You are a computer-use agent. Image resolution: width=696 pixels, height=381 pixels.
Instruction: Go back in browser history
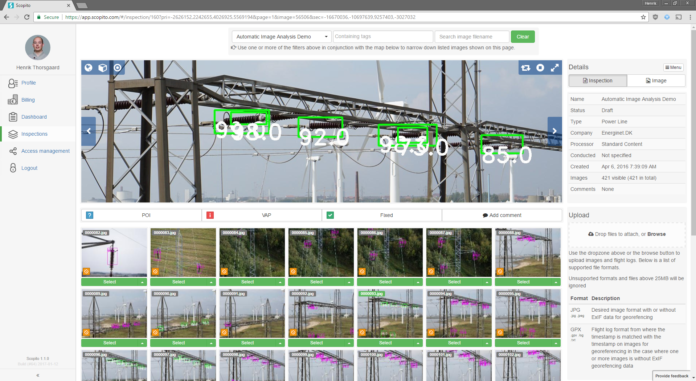tap(6, 17)
